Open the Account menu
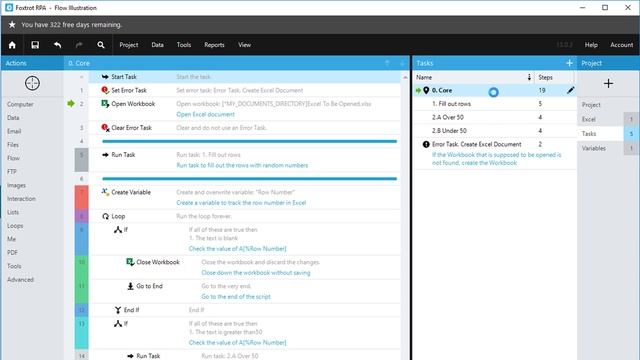This screenshot has height=360, width=640. click(x=622, y=45)
